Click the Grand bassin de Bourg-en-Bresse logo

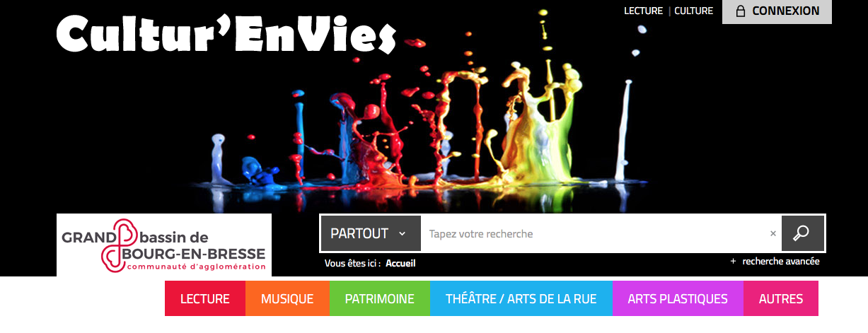164,245
